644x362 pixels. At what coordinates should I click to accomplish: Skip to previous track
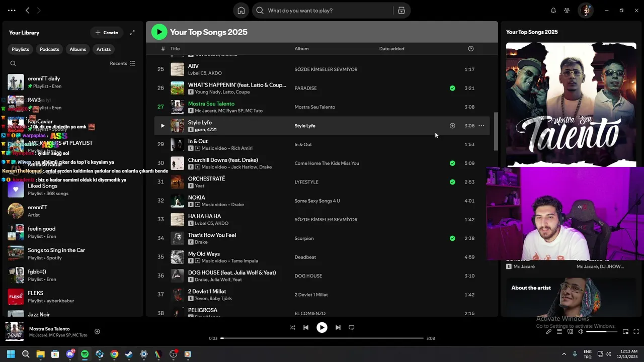click(306, 327)
